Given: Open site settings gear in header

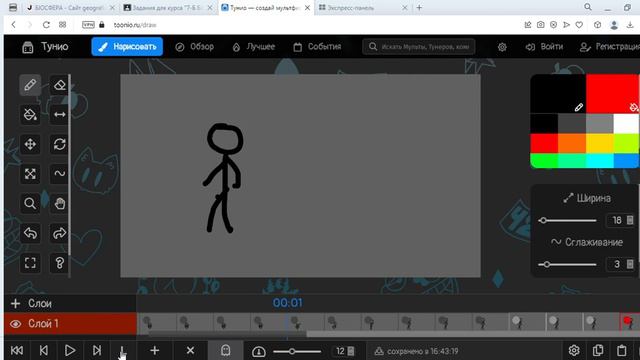Looking at the screenshot, I should tap(502, 47).
